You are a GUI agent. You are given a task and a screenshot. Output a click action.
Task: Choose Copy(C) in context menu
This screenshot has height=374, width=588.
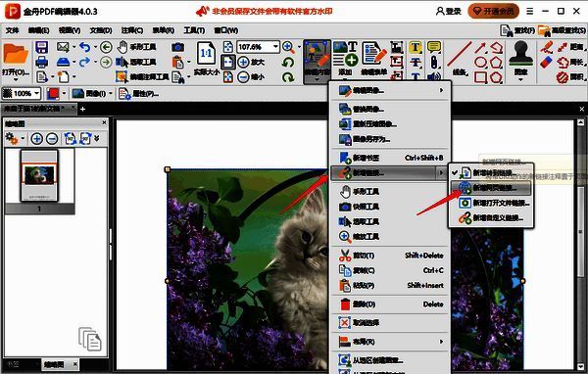pos(390,270)
